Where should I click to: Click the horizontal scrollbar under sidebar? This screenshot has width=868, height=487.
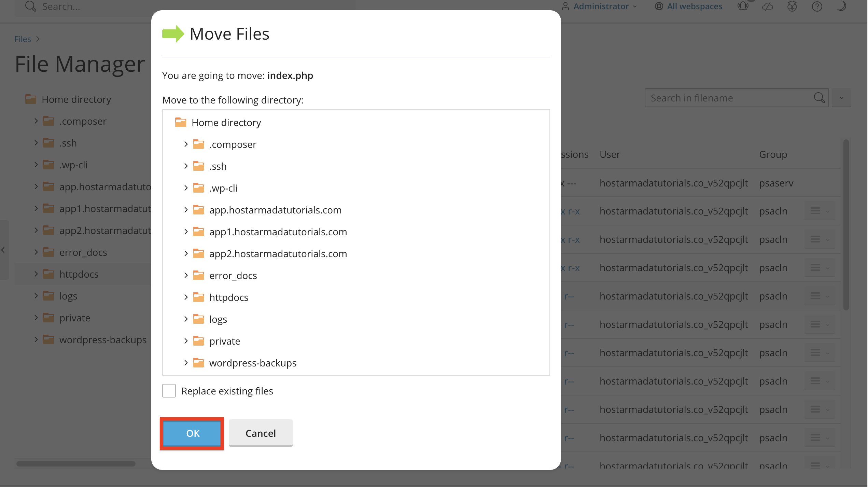[x=76, y=463]
